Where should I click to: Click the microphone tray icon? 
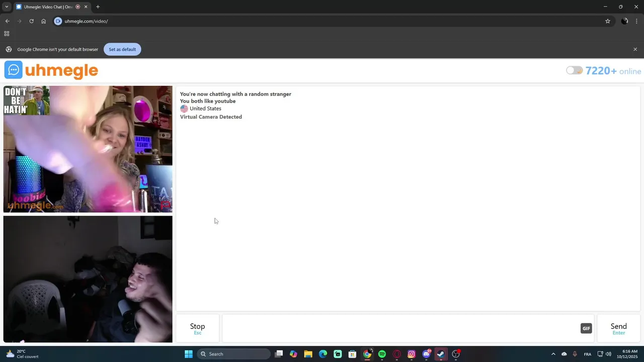click(575, 354)
